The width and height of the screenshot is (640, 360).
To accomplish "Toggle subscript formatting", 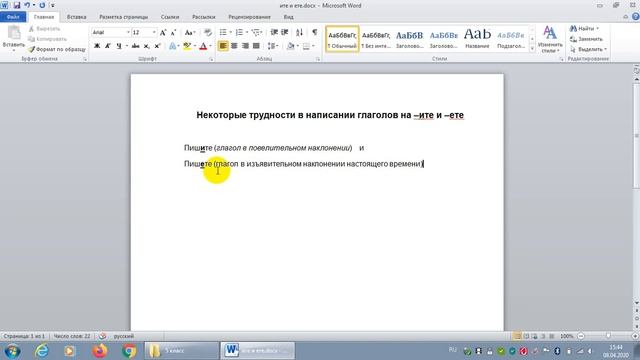I will tap(147, 46).
